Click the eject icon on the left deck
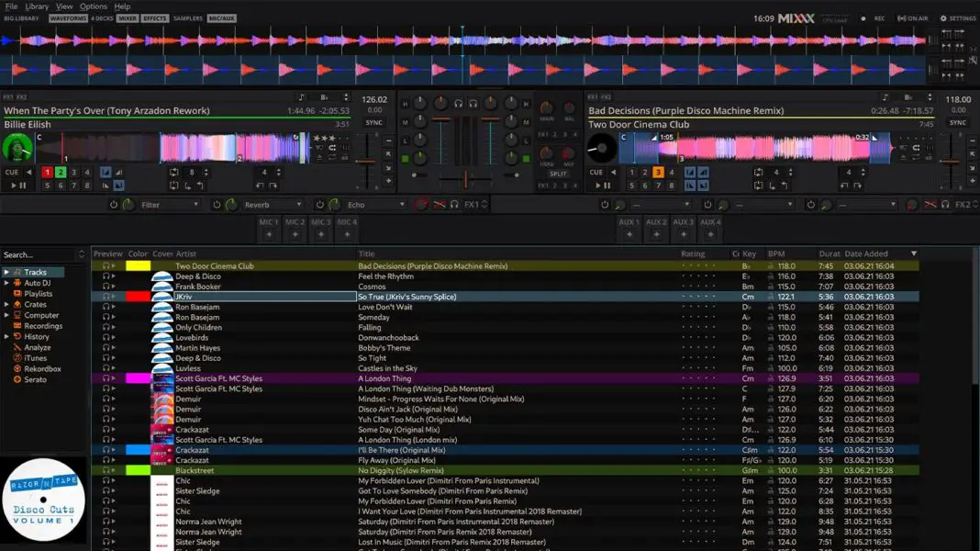This screenshot has width=980, height=551. 319,157
